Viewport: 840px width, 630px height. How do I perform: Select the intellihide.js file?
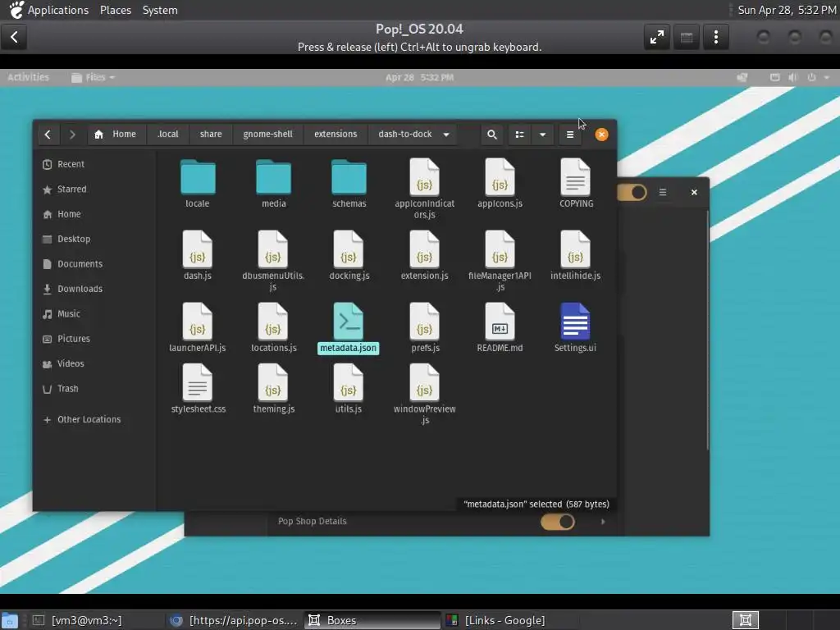[575, 256]
